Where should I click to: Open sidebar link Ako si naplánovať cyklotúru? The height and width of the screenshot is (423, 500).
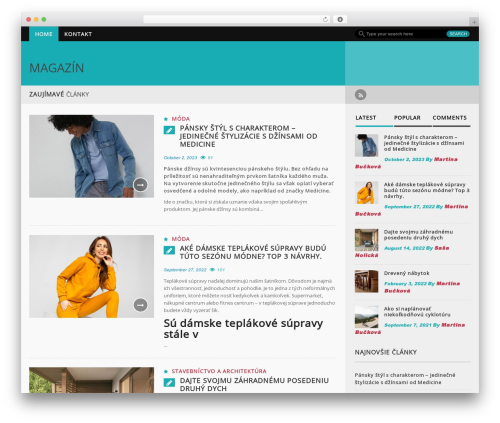click(x=417, y=312)
